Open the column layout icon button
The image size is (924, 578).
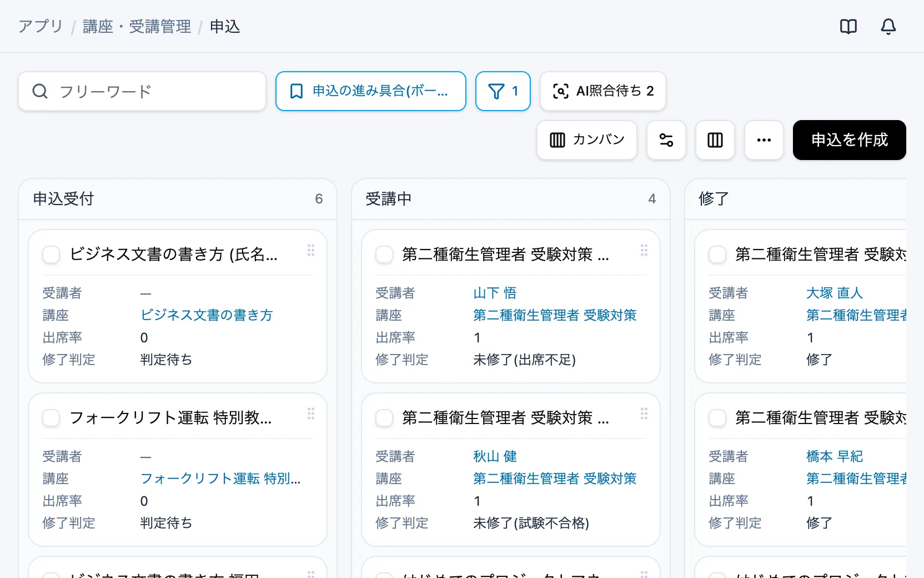[x=715, y=140]
